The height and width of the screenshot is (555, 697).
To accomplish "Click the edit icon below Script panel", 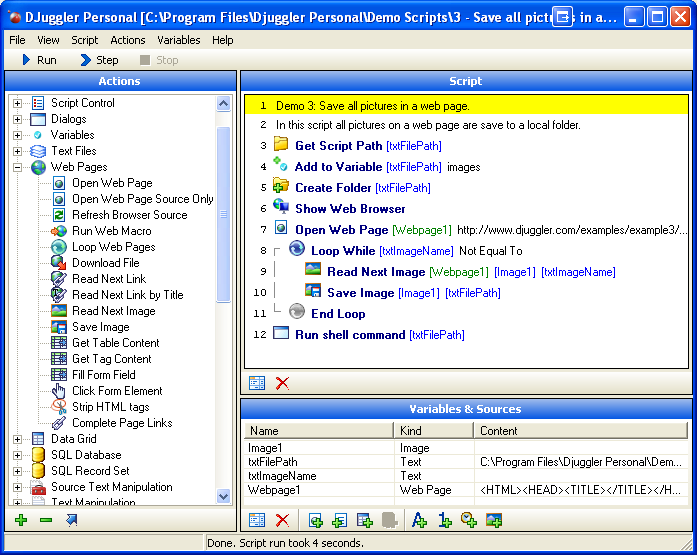I will [x=257, y=383].
